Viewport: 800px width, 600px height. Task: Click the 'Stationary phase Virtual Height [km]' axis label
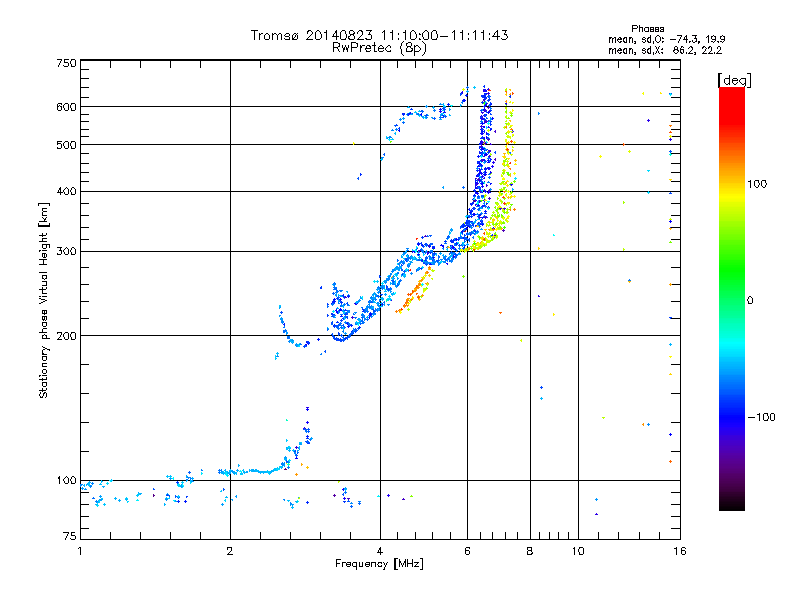(x=44, y=300)
